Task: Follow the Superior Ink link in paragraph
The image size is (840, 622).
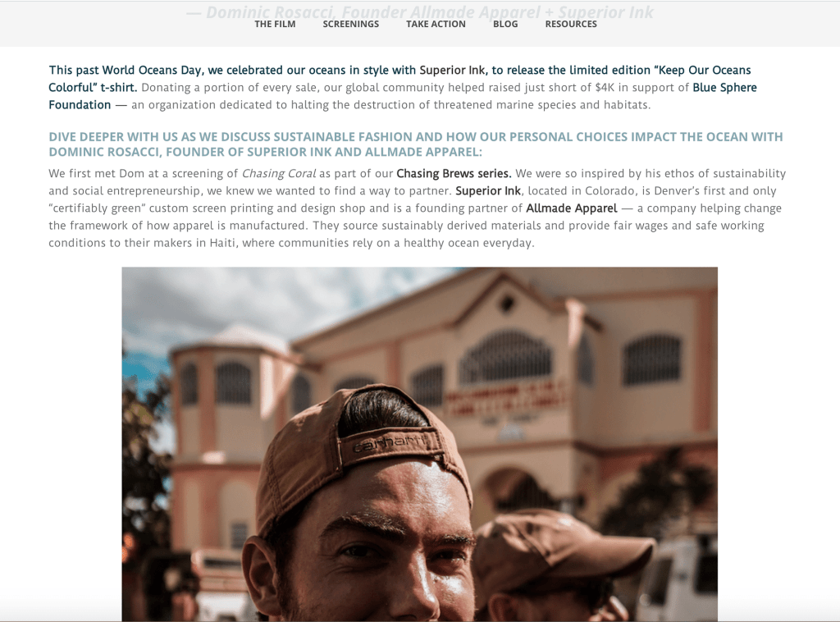Action: click(x=488, y=190)
